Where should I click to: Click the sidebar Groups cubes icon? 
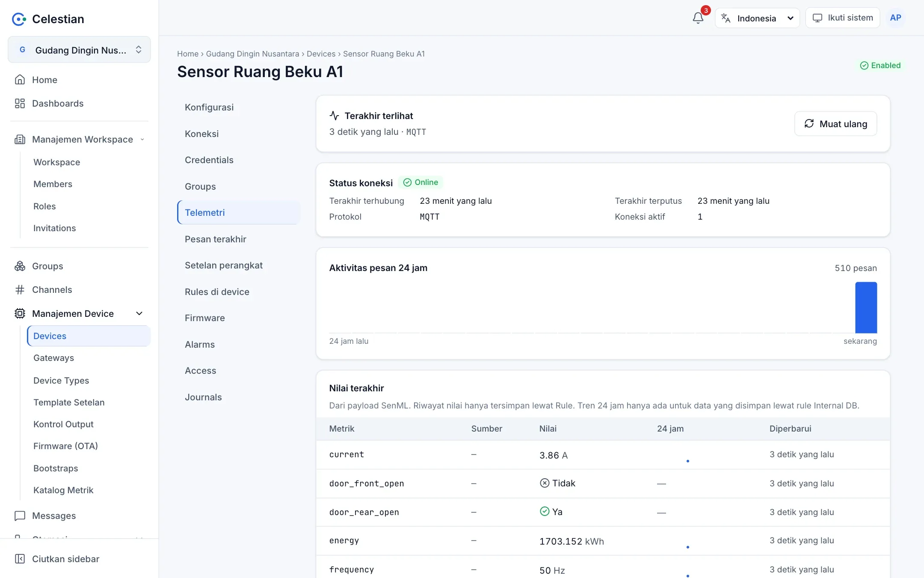point(20,266)
